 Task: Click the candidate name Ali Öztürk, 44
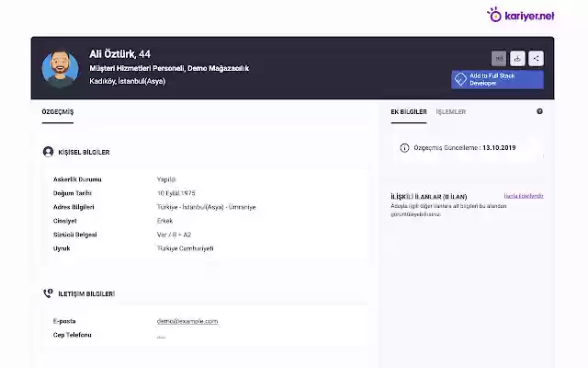(x=119, y=54)
